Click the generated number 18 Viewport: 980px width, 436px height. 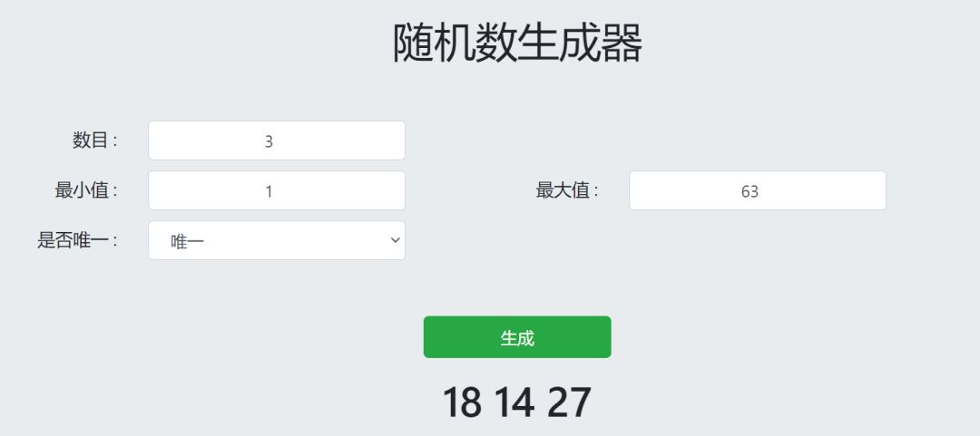pyautogui.click(x=462, y=402)
